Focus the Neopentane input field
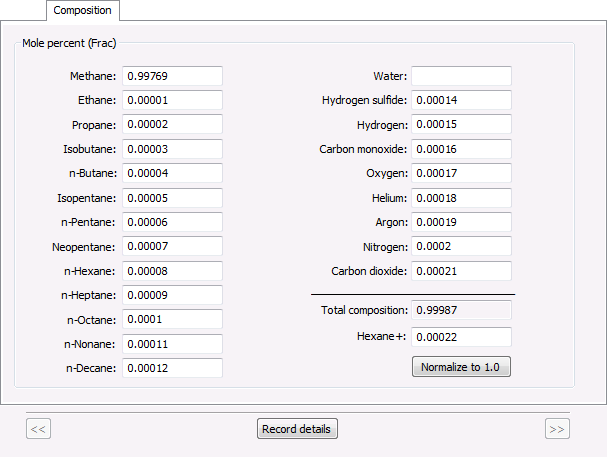This screenshot has height=457, width=607. (173, 246)
